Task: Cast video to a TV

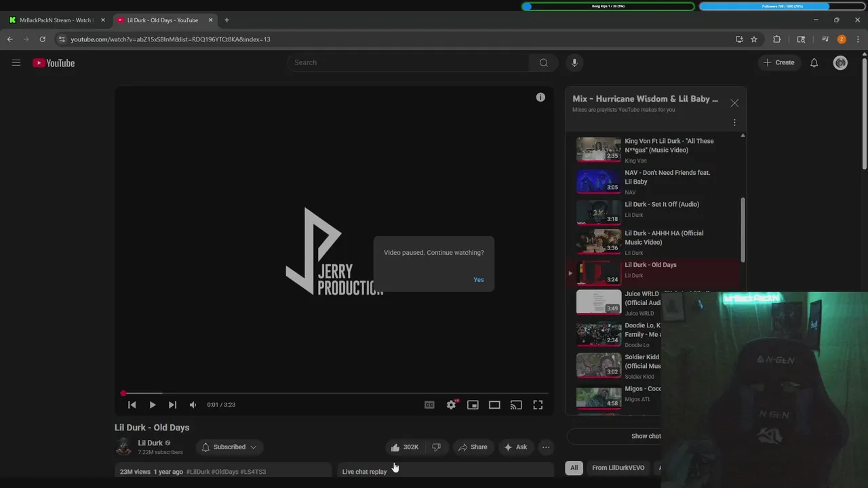Action: point(516,405)
